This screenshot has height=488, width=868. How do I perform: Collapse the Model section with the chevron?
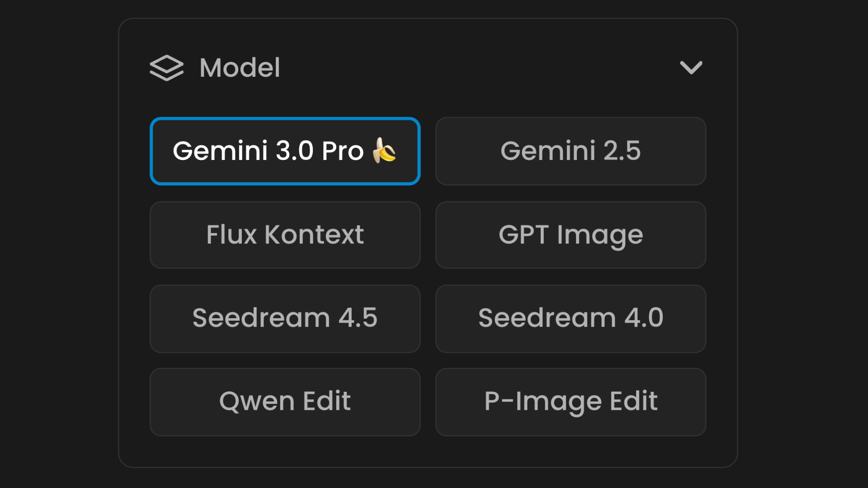point(691,68)
